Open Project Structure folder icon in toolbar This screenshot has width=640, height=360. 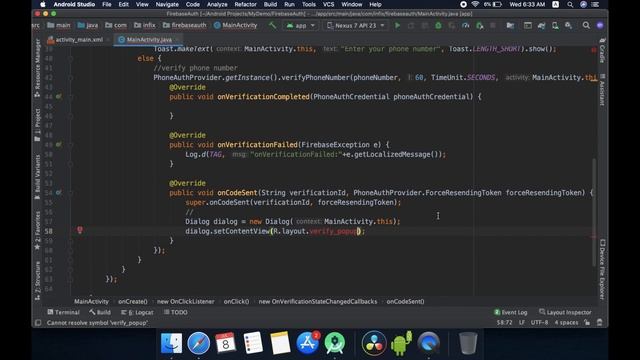(510, 25)
